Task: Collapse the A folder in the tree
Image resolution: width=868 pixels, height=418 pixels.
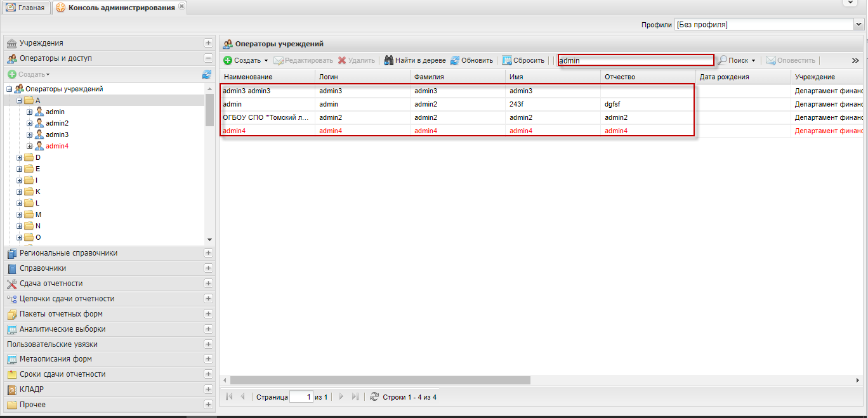Action: point(20,100)
